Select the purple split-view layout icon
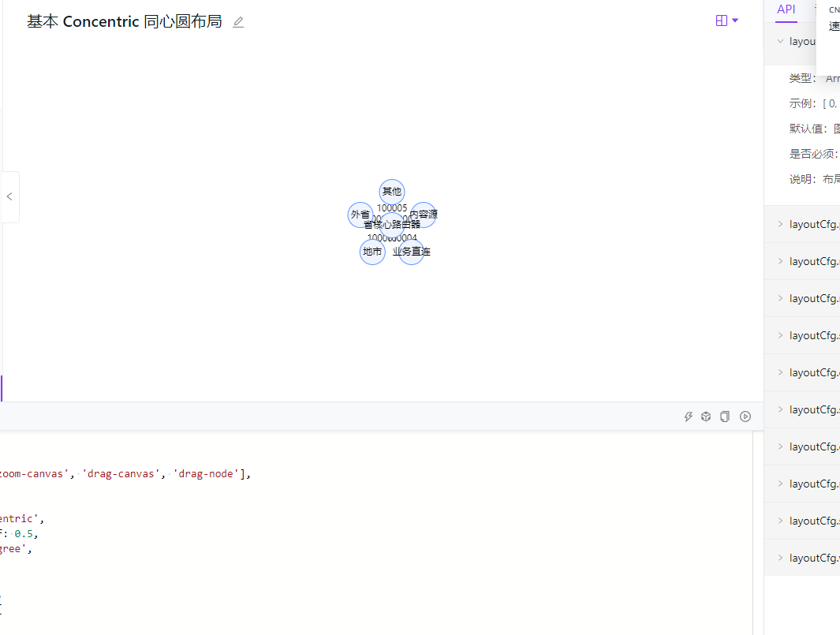The width and height of the screenshot is (840, 635). (x=720, y=20)
